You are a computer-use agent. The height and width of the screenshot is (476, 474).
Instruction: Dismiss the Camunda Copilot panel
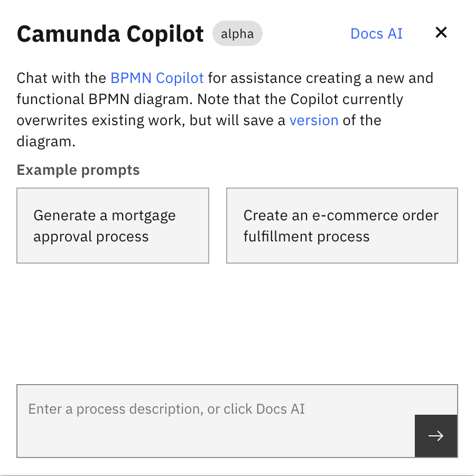click(441, 32)
